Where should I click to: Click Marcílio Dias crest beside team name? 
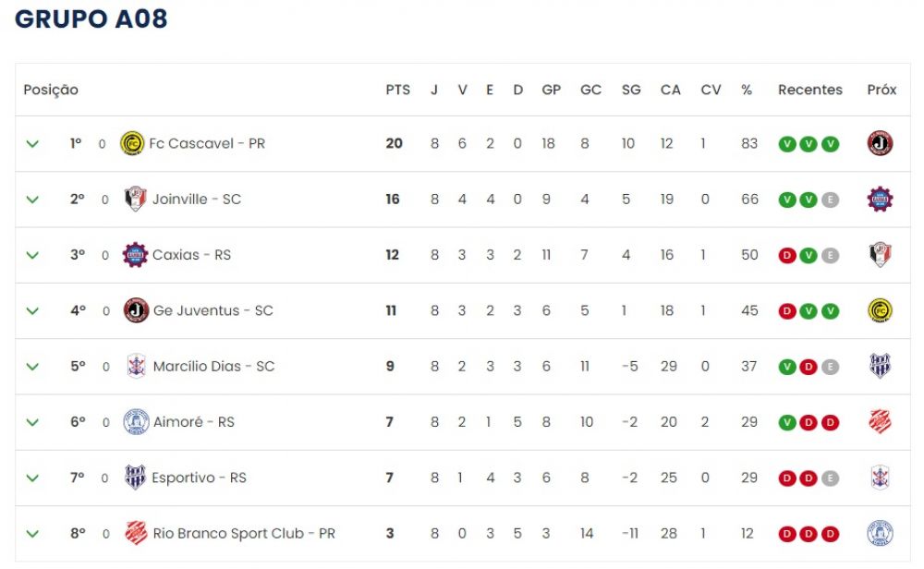(136, 367)
